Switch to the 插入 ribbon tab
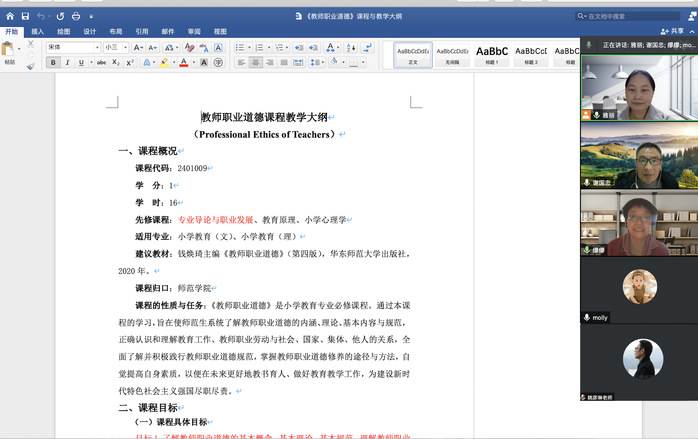 point(37,31)
